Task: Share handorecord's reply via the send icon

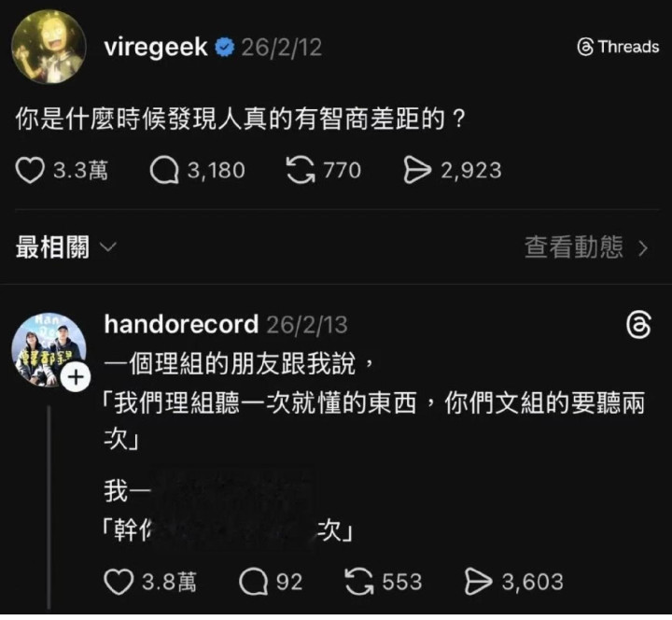Action: tap(478, 582)
